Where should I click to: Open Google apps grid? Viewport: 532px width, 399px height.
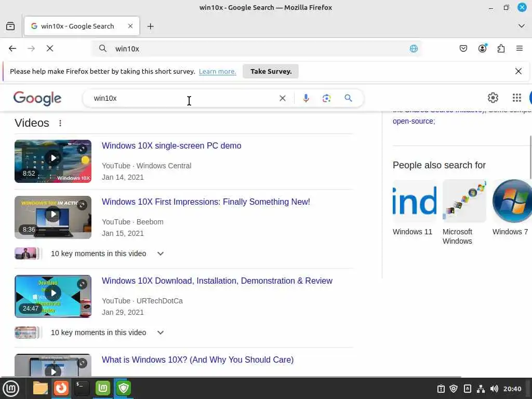point(517,98)
